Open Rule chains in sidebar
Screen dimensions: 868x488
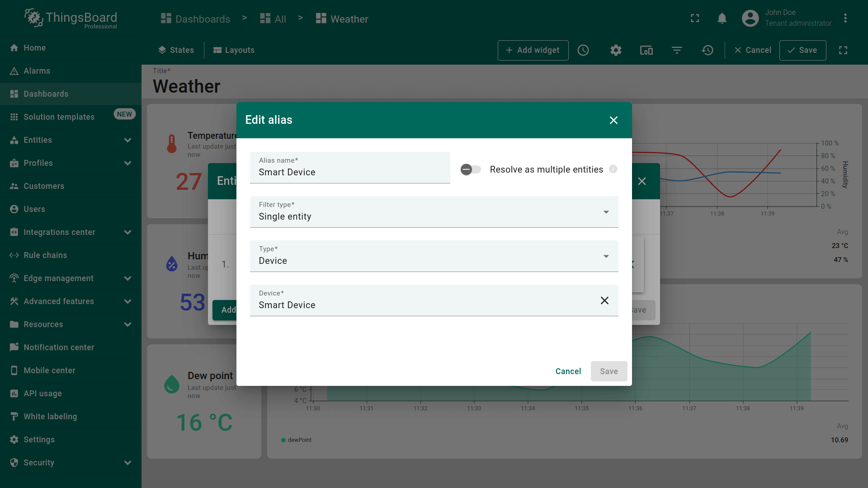(x=45, y=255)
